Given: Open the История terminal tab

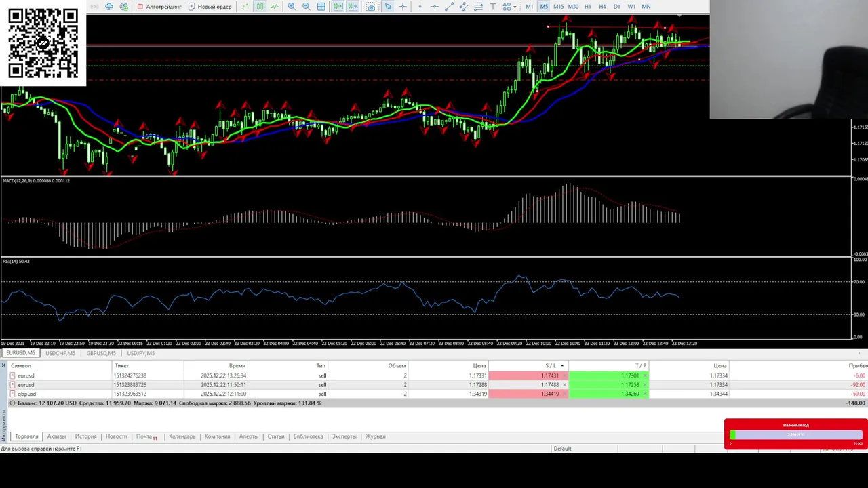Looking at the screenshot, I should (x=85, y=436).
